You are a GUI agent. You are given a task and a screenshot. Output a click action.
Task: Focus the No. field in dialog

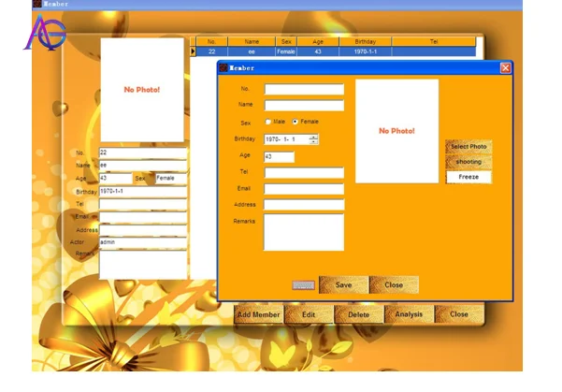(304, 89)
